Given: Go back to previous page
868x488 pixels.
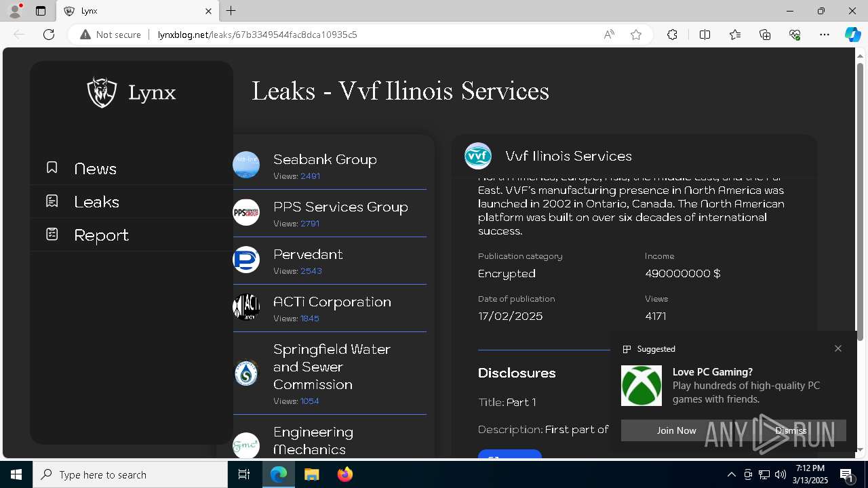Looking at the screenshot, I should click(x=19, y=35).
